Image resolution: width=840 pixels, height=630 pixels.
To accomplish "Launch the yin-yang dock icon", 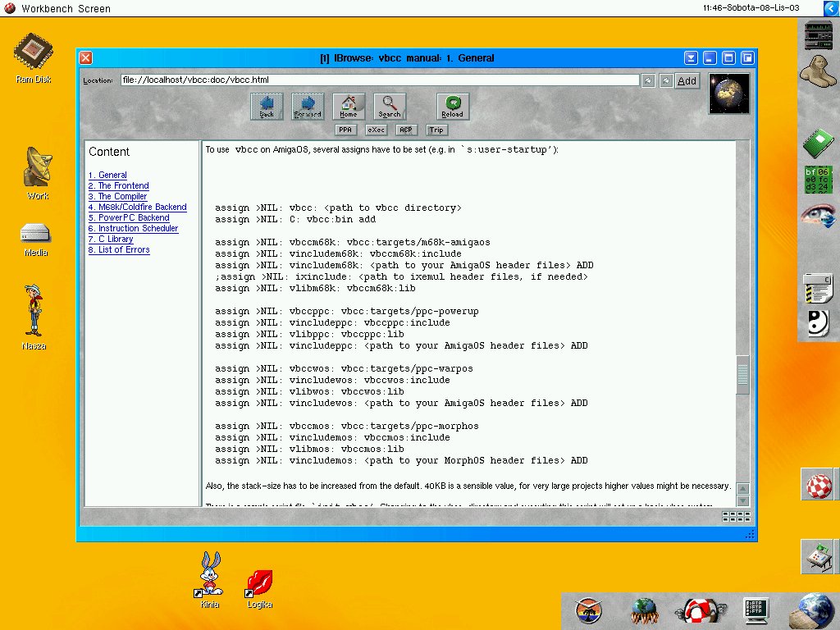I will click(818, 323).
